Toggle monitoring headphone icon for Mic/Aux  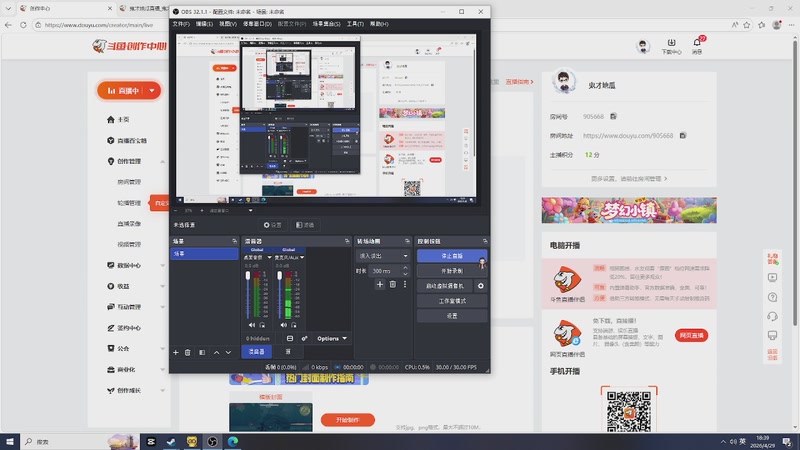point(294,325)
